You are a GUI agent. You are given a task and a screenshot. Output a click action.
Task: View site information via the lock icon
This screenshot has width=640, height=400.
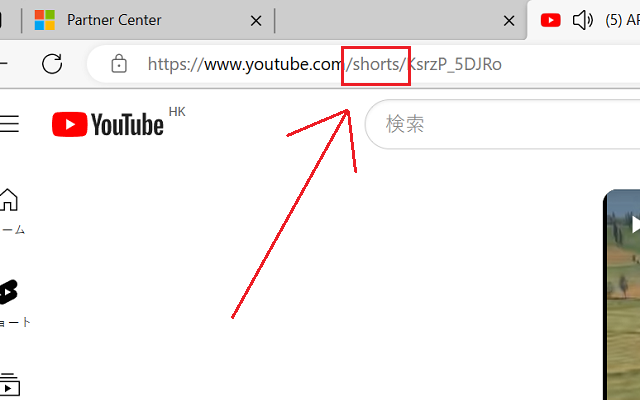point(119,64)
